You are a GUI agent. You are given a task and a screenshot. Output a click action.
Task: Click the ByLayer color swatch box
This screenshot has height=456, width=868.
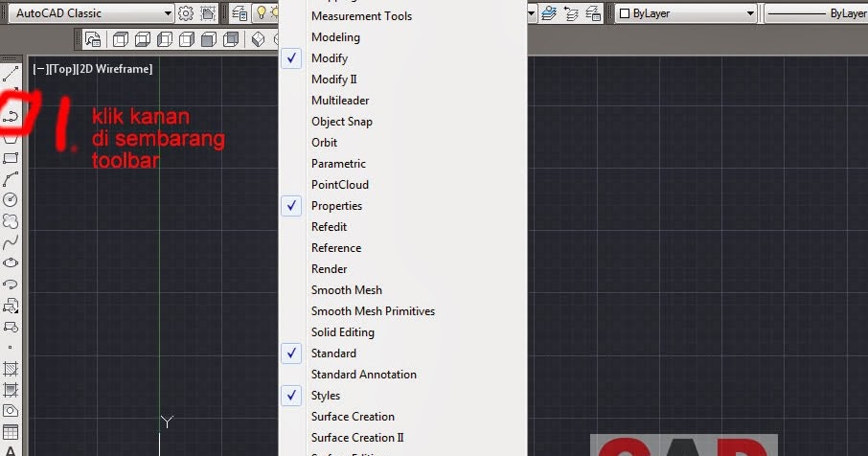click(x=625, y=13)
